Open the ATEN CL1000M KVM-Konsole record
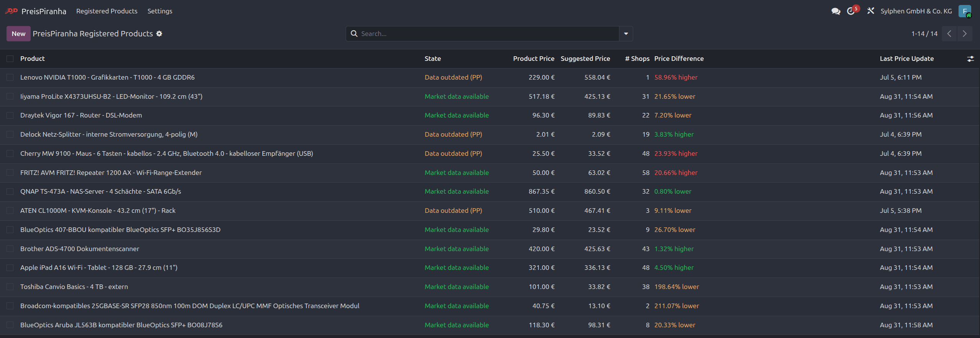The image size is (980, 338). click(98, 211)
